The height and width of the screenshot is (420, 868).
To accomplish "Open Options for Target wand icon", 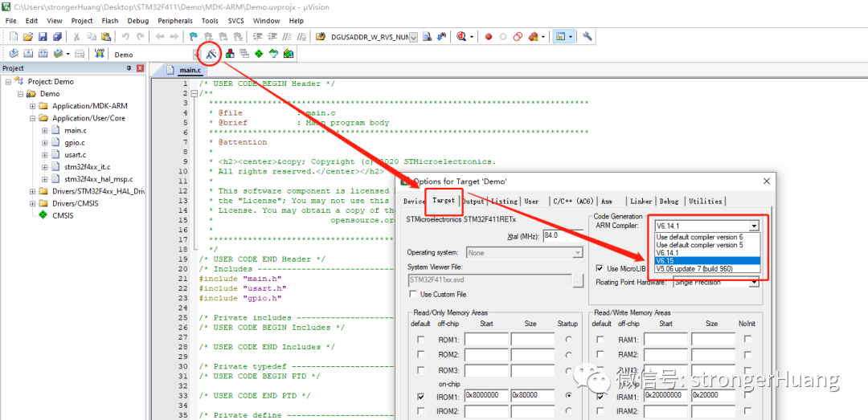I will [x=211, y=54].
